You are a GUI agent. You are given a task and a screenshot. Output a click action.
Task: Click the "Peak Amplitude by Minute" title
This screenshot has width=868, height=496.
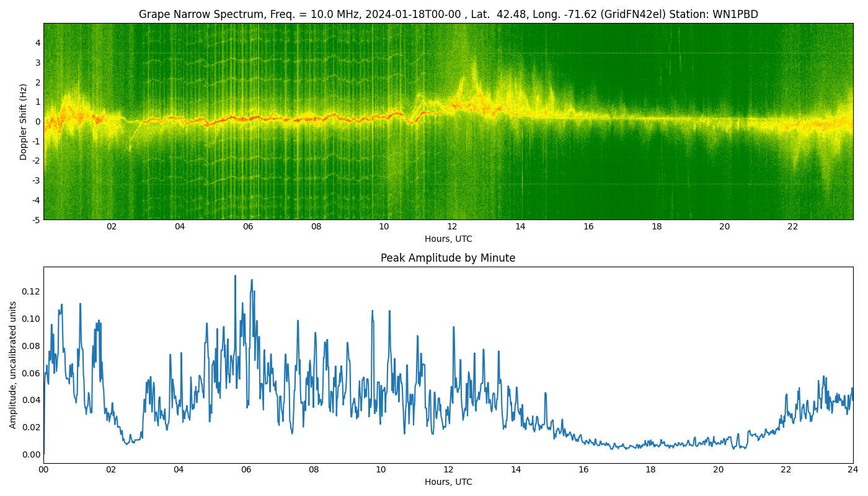(448, 258)
